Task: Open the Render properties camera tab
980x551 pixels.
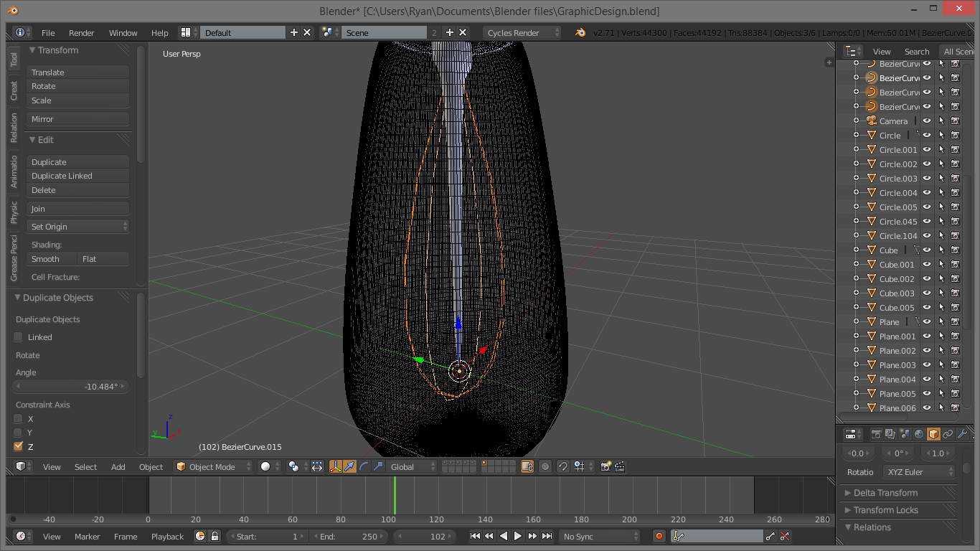Action: pos(876,434)
